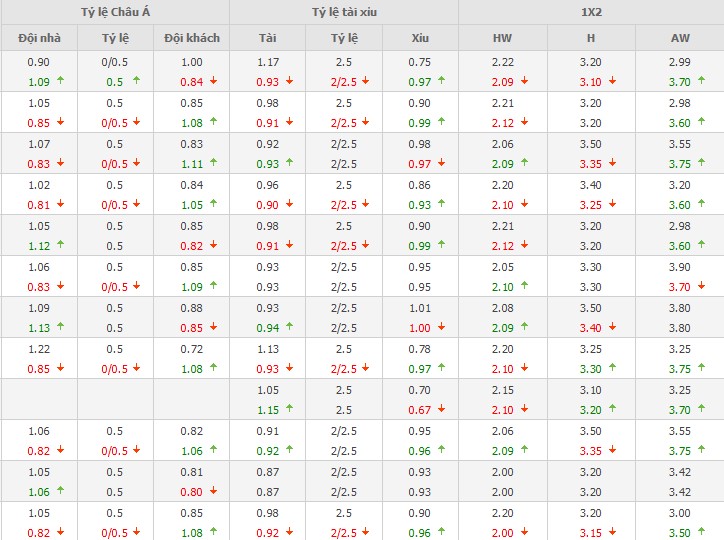Click the Đội nhà column header
The height and width of the screenshot is (540, 724).
(x=38, y=38)
